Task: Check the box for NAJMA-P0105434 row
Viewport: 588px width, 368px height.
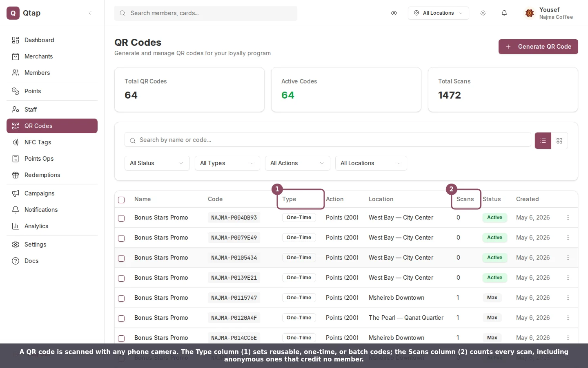Action: click(x=121, y=258)
